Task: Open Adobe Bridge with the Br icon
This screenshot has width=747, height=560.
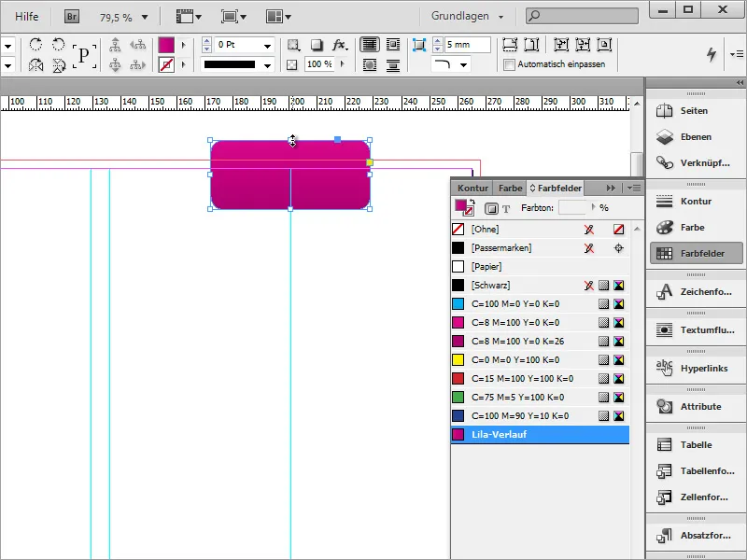Action: coord(72,17)
